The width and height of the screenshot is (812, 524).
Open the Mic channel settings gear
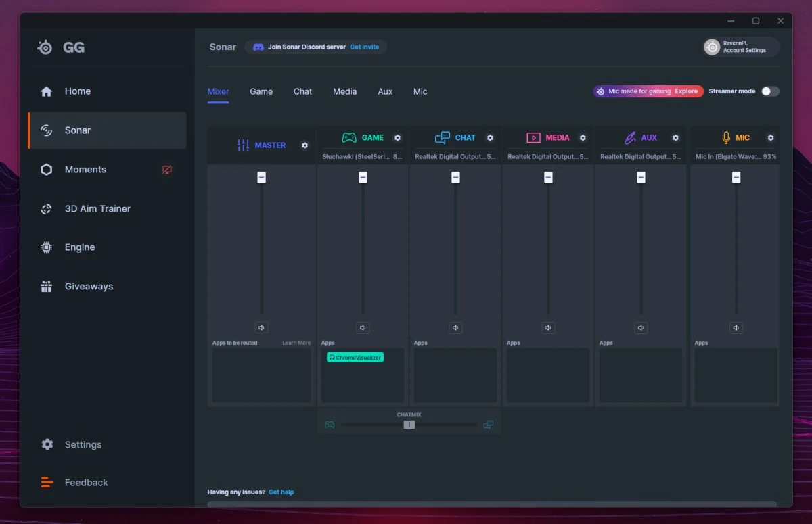(x=770, y=138)
